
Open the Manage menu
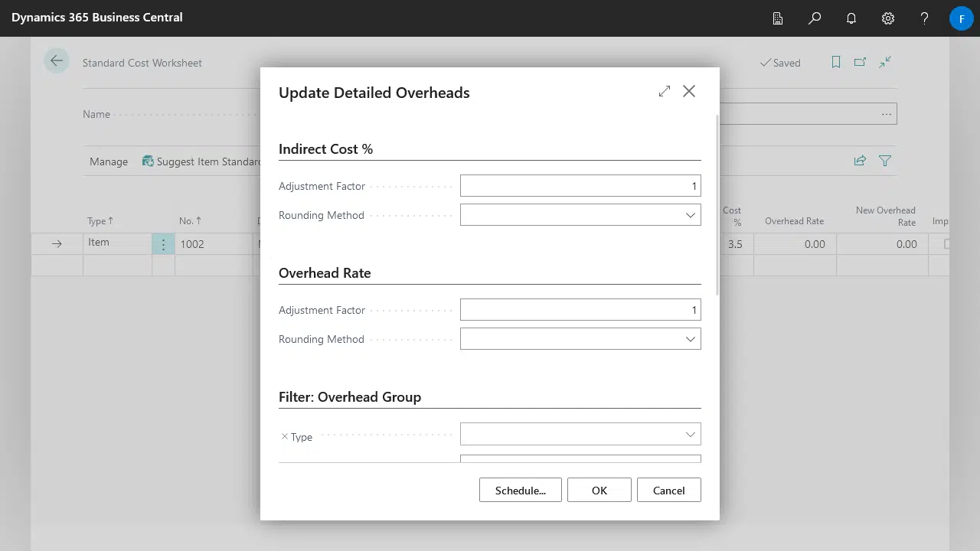[x=109, y=161]
